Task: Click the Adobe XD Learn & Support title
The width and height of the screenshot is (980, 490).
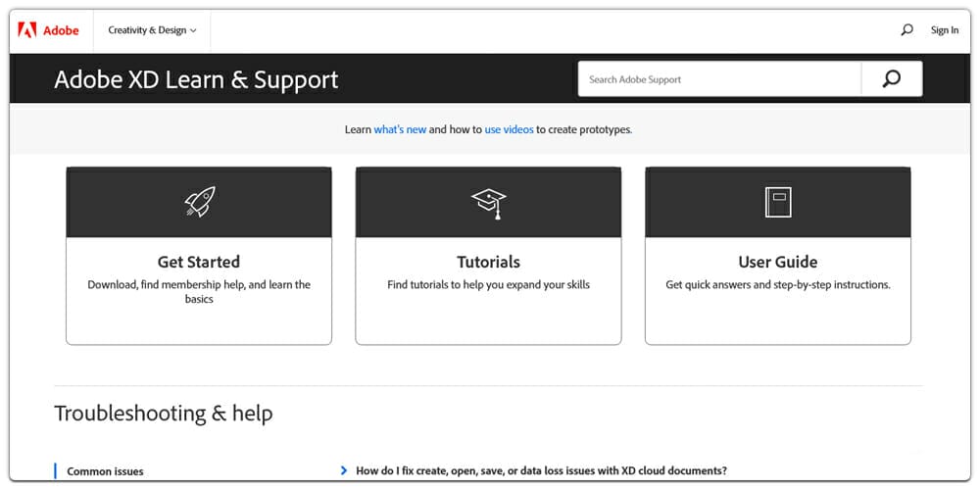Action: [196, 80]
